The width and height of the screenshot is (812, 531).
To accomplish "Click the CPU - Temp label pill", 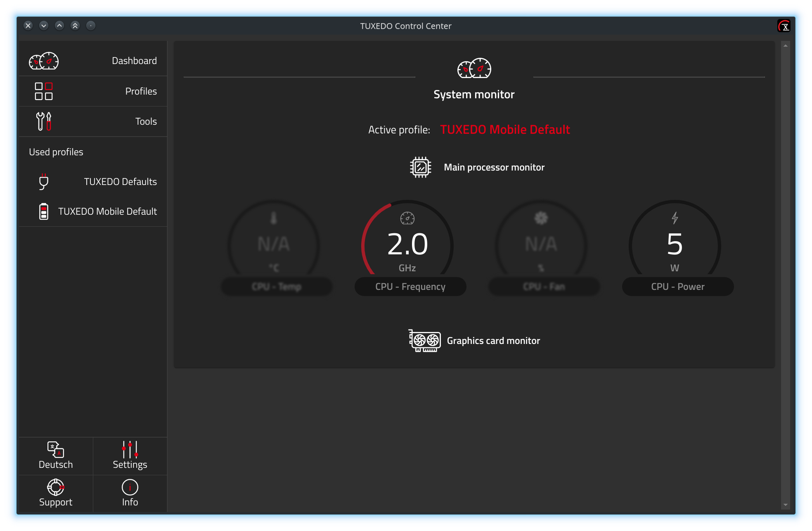I will coord(277,287).
